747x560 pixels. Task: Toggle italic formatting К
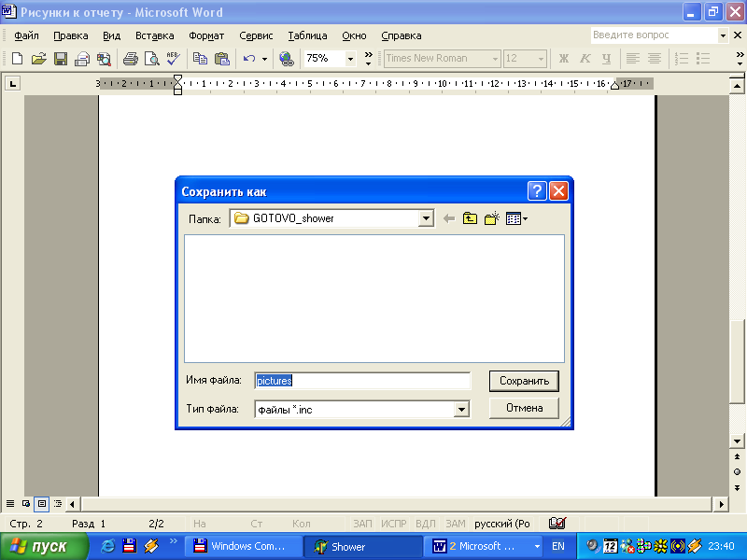(585, 59)
